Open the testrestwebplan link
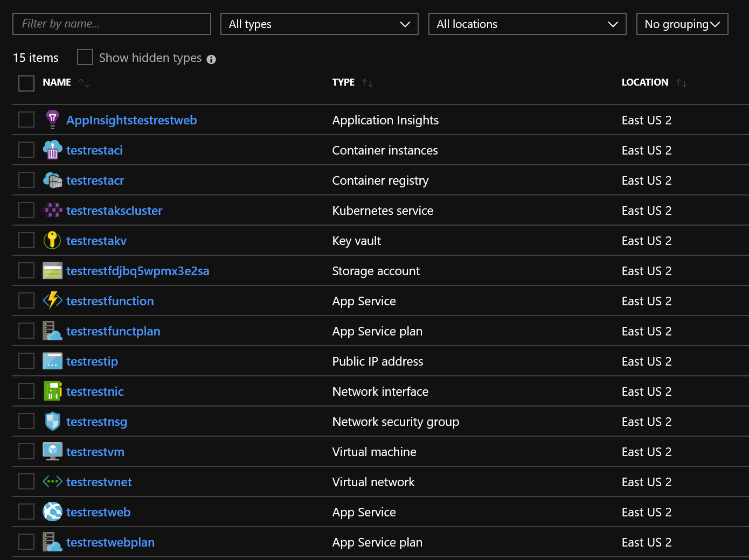This screenshot has width=749, height=560. pos(110,542)
